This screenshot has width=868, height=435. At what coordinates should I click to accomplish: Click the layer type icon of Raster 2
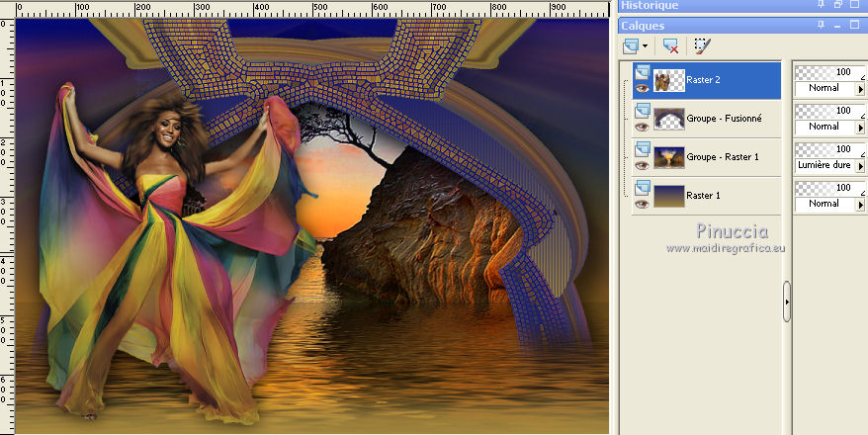(643, 72)
